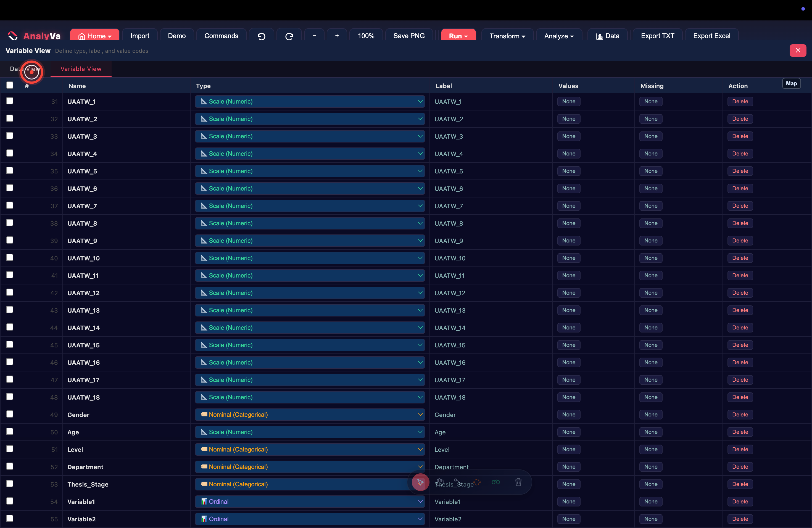Edit Values None for Department

coord(569,467)
